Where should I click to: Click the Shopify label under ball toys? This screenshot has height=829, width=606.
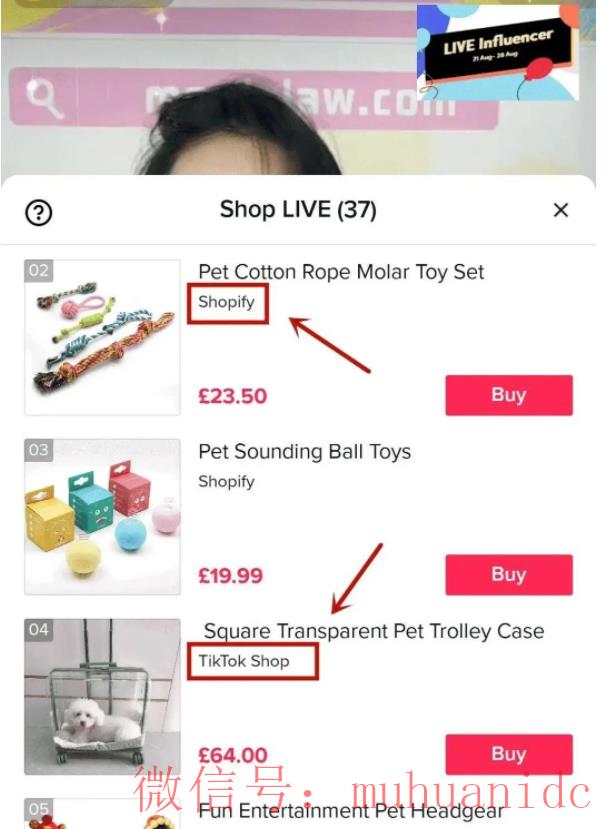coord(226,482)
